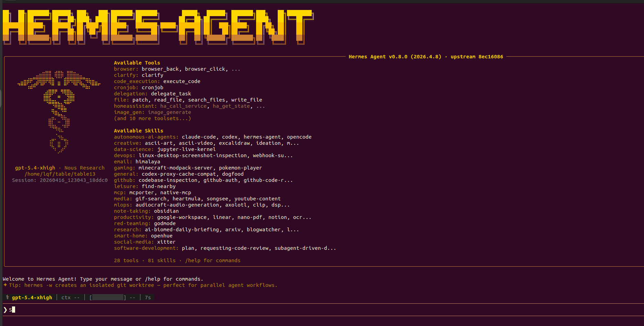The image size is (644, 326).
Task: Select the "ascii-art" skill name
Action: (159, 143)
